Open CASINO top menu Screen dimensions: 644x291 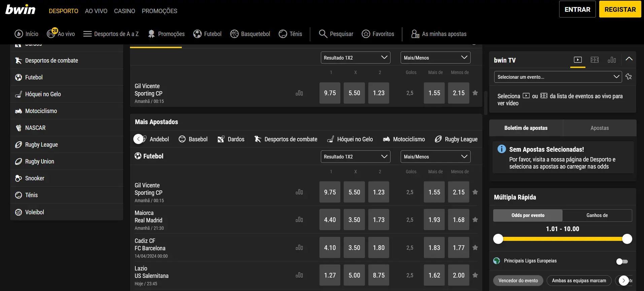click(x=125, y=11)
